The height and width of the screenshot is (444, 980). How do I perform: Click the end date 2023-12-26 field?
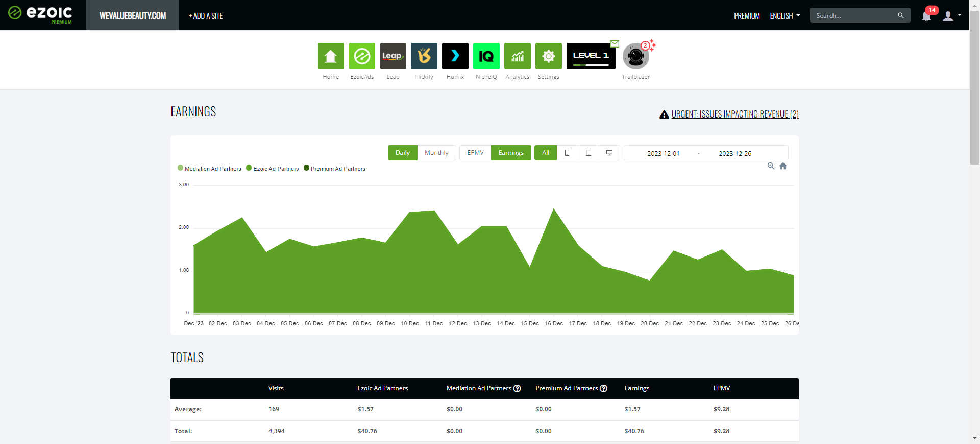(x=735, y=153)
